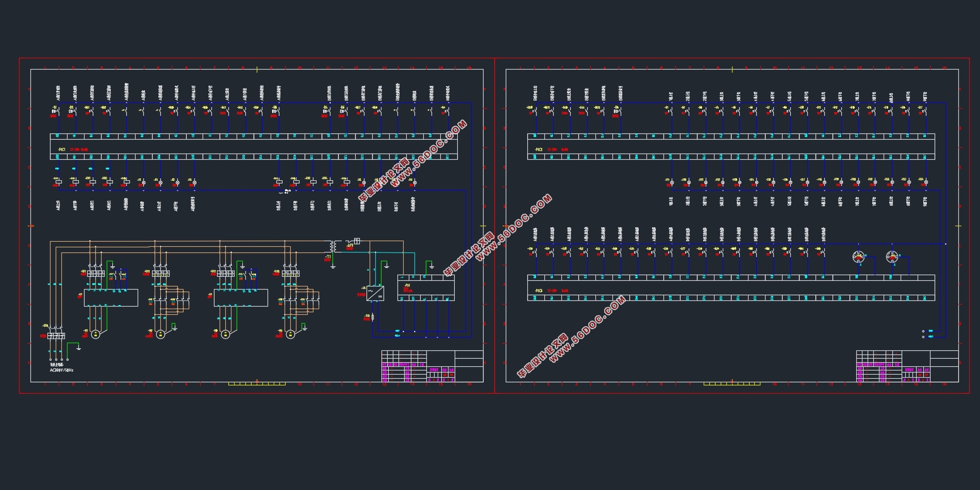Click the -PLC2 label on the right sheet
This screenshot has height=490, width=980.
click(538, 149)
